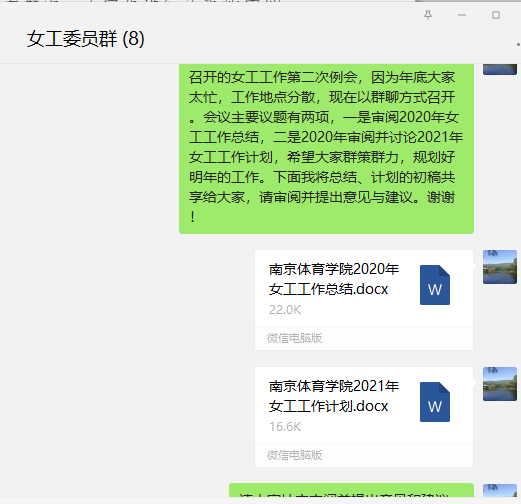Click 微信电脑版 label under 2021 plan file
This screenshot has width=521, height=504.
pos(294,455)
